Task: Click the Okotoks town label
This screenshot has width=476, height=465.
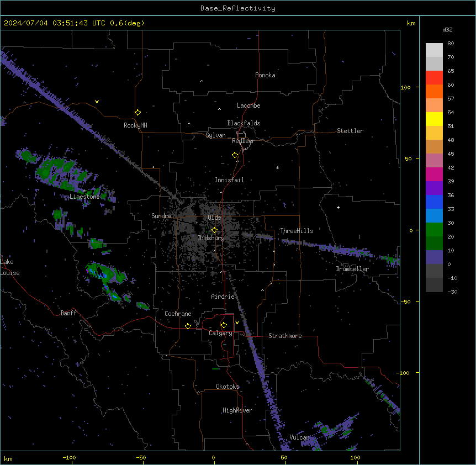Action: pos(228,387)
